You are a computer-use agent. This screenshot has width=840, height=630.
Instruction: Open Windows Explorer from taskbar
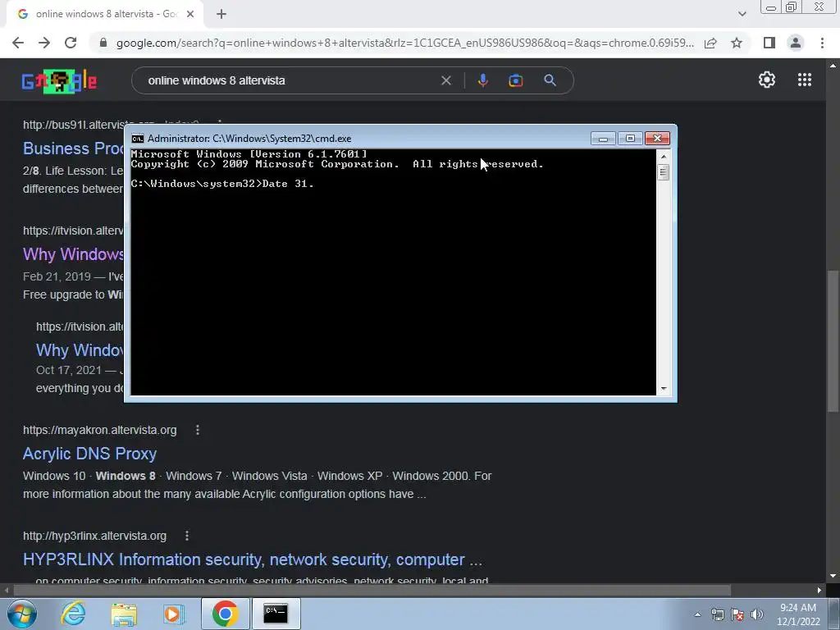pyautogui.click(x=124, y=614)
